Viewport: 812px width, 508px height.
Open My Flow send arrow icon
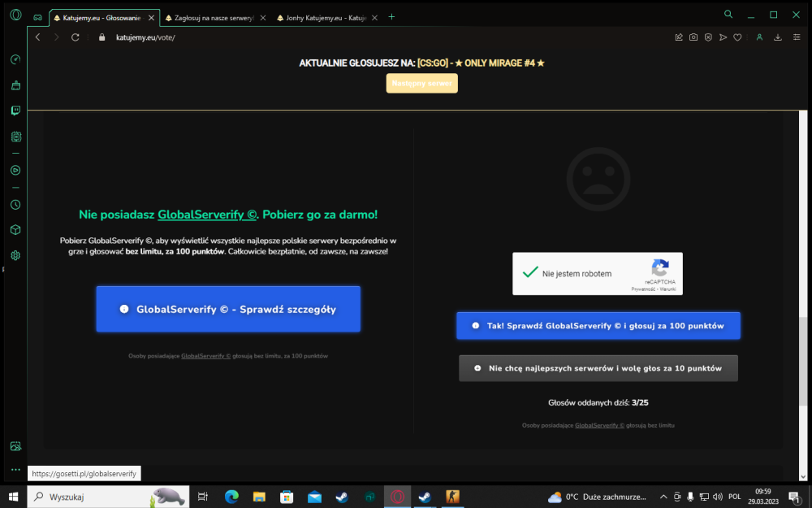[x=723, y=37]
